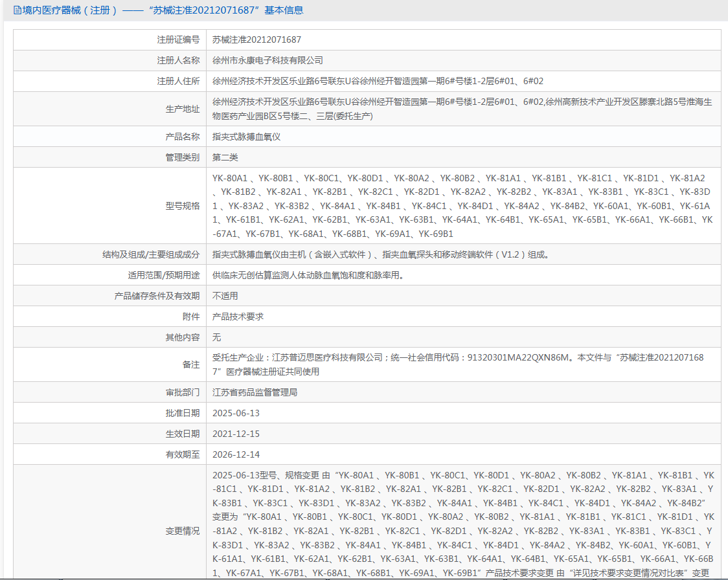Click the document icon beside the page title
The height and width of the screenshot is (580, 728).
(17, 10)
